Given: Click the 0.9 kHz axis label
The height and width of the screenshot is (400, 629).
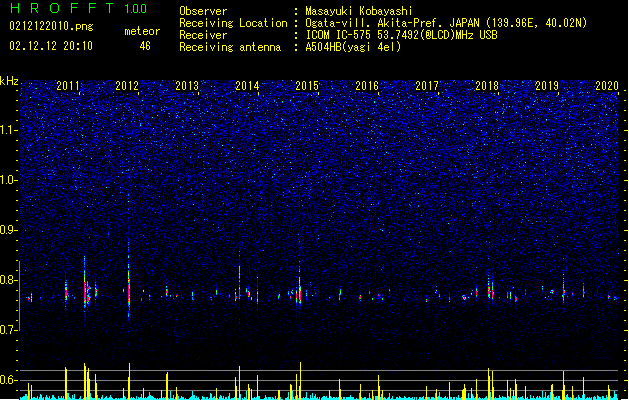Looking at the screenshot, I should pos(9,230).
